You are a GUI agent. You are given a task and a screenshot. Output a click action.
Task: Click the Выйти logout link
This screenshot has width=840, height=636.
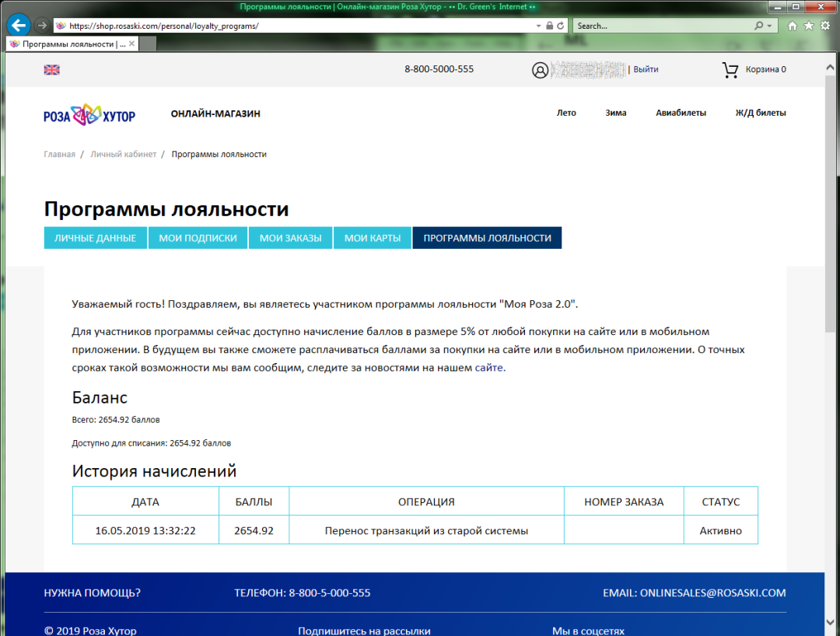(646, 70)
